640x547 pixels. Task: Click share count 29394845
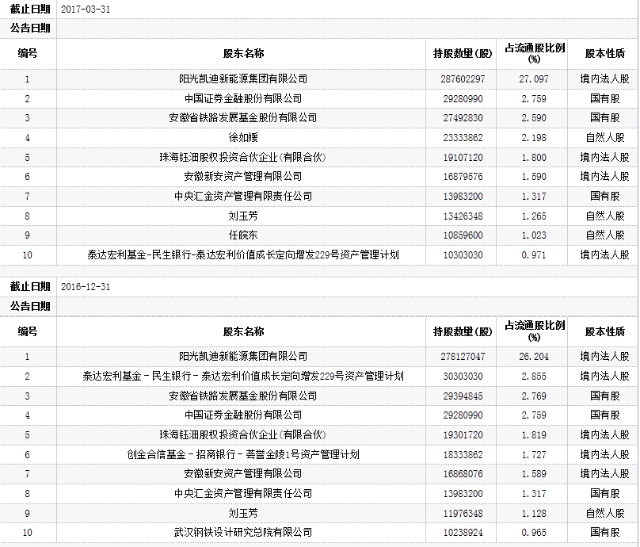click(463, 396)
